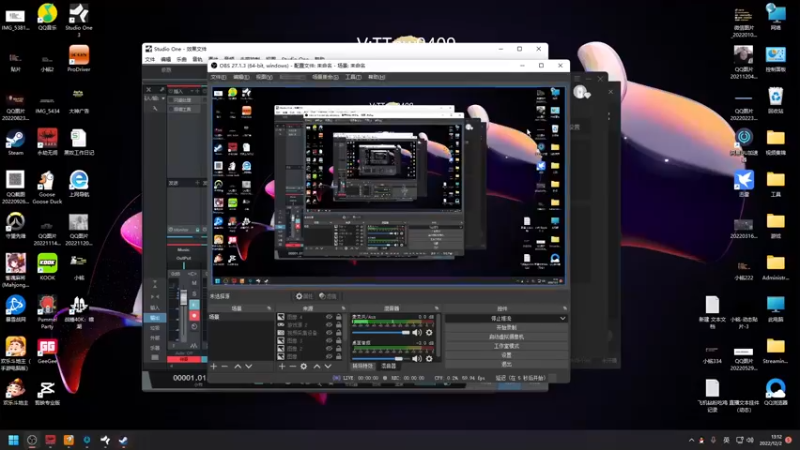The width and height of the screenshot is (800, 450).
Task: Open Steam desktop shortcut
Action: pos(15,142)
